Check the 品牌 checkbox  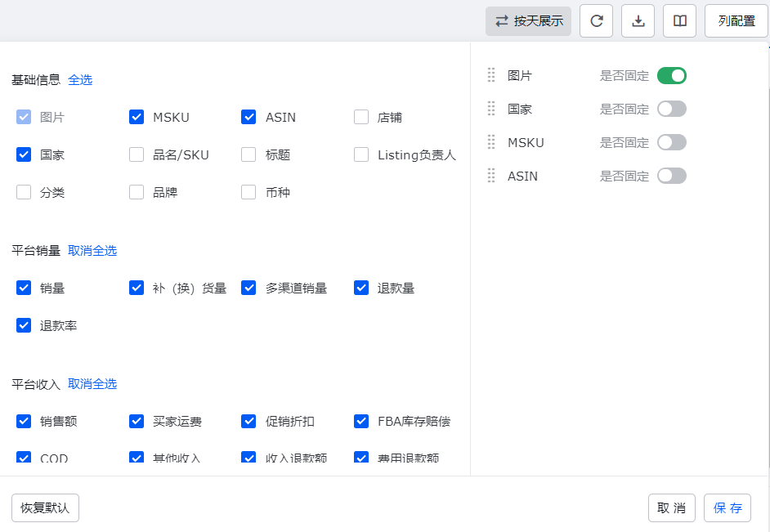pyautogui.click(x=136, y=192)
